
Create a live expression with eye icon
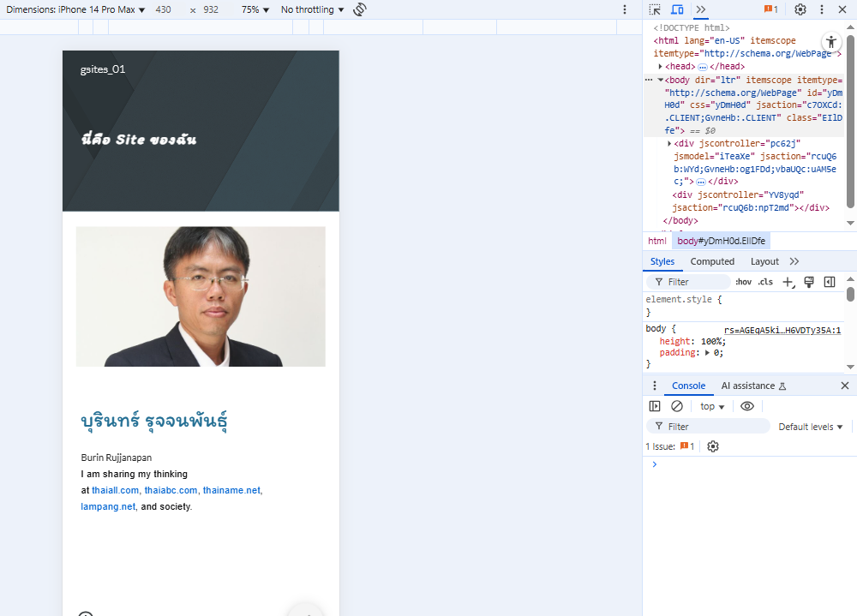[x=747, y=406]
